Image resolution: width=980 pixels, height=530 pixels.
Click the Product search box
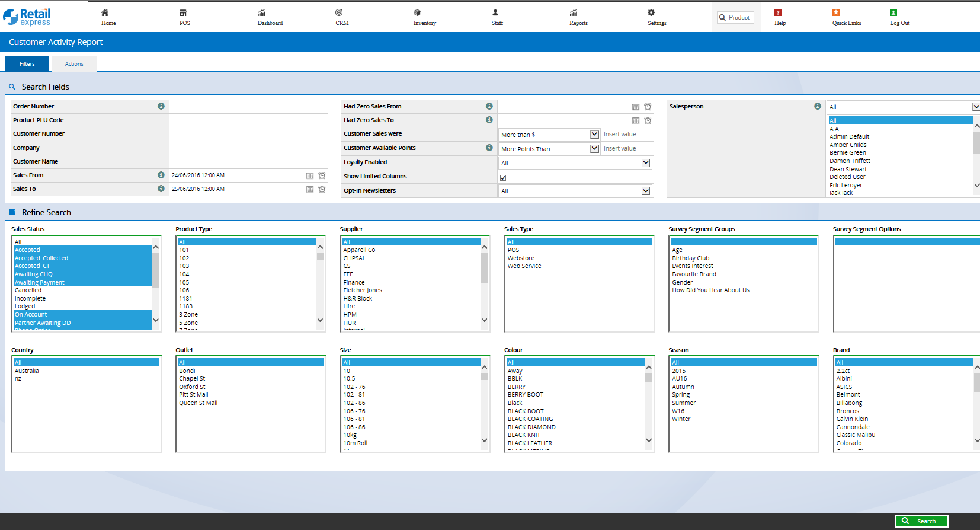[x=735, y=18]
